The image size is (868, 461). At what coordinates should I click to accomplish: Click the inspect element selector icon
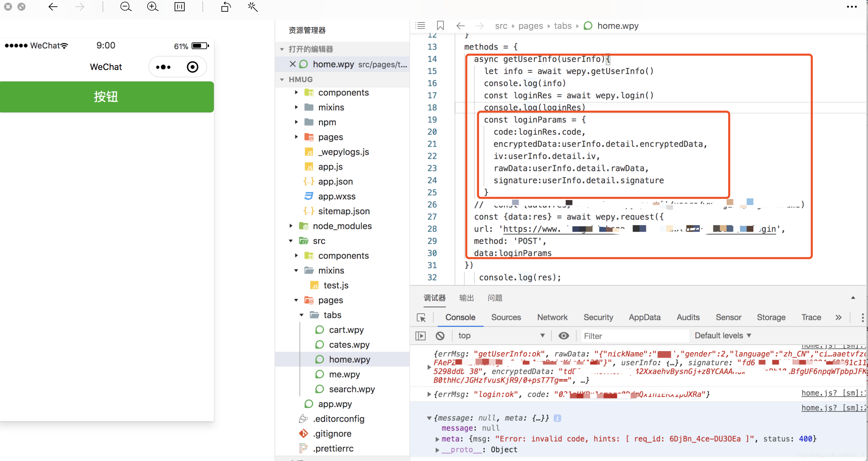(x=421, y=318)
